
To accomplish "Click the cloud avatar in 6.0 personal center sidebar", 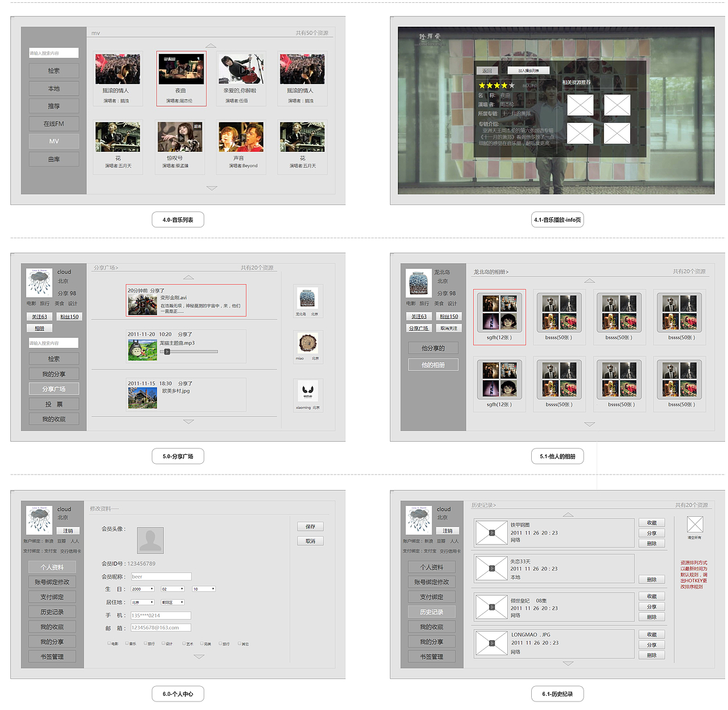I will pyautogui.click(x=39, y=520).
